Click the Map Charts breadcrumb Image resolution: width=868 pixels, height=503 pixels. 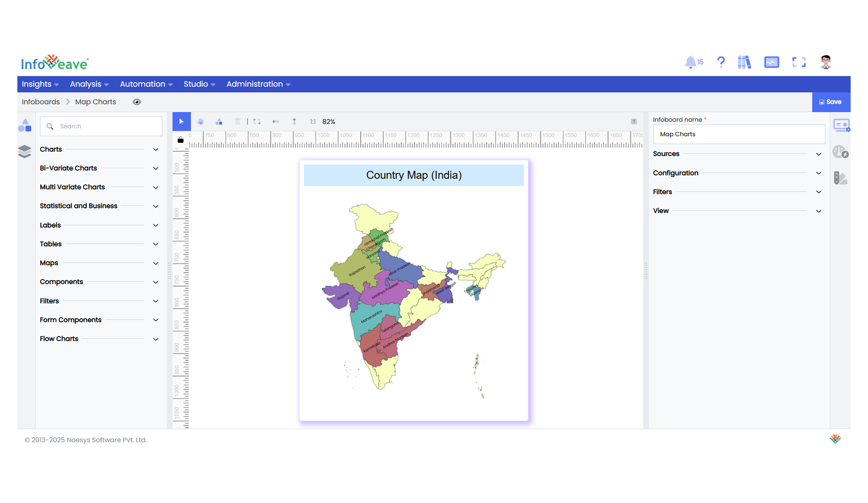coord(95,102)
